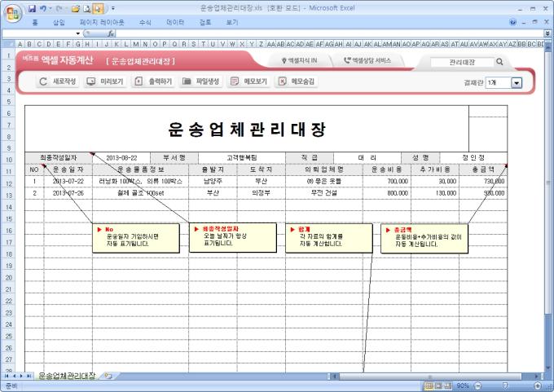The image size is (554, 392).
Task: Undo the last action
Action: tap(43, 8)
